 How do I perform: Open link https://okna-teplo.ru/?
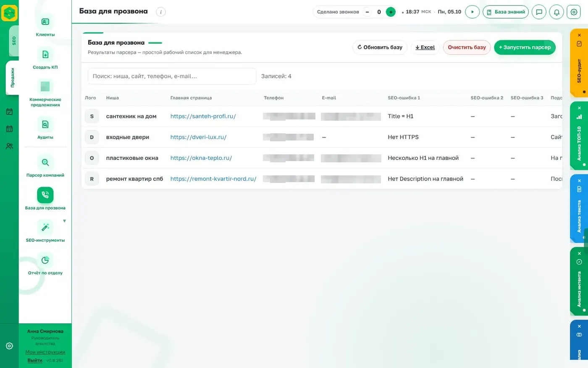[201, 158]
